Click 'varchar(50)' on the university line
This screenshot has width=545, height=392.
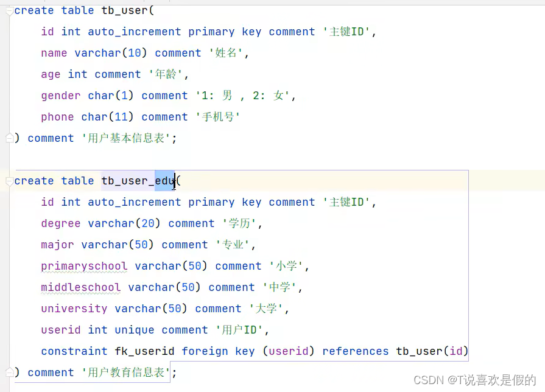pos(151,309)
